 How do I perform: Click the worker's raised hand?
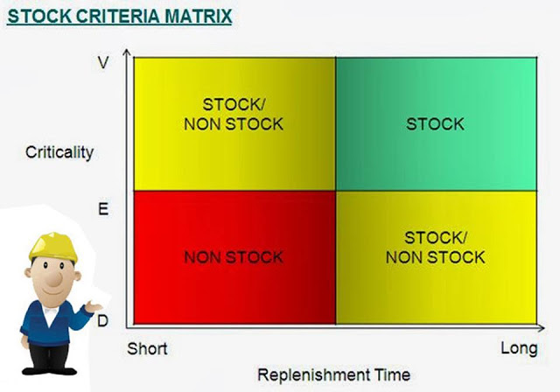[x=94, y=306]
